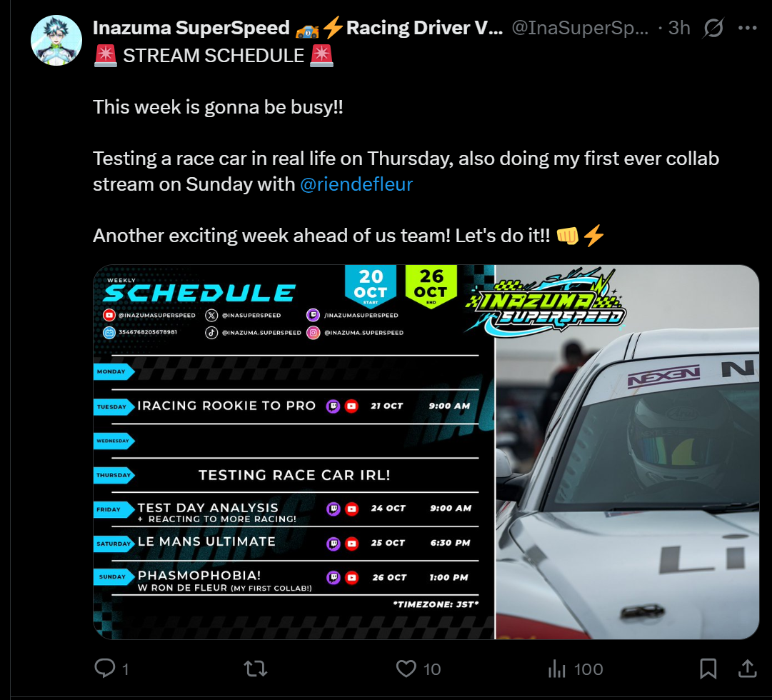The image size is (772, 700).
Task: Open the 3h timestamp link
Action: pos(679,28)
